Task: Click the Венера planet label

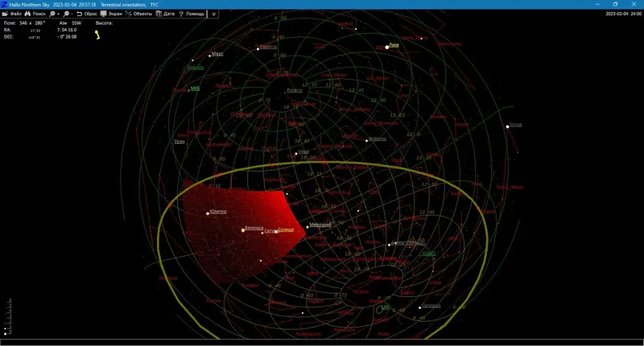Action: (x=254, y=228)
